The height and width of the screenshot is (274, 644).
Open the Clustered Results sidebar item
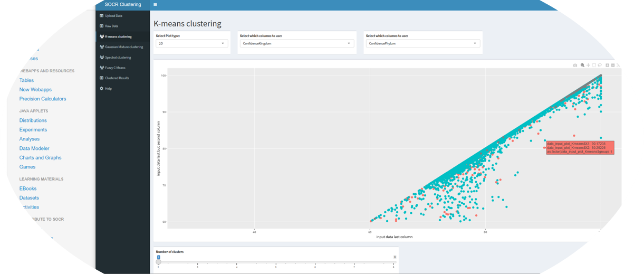click(x=123, y=78)
